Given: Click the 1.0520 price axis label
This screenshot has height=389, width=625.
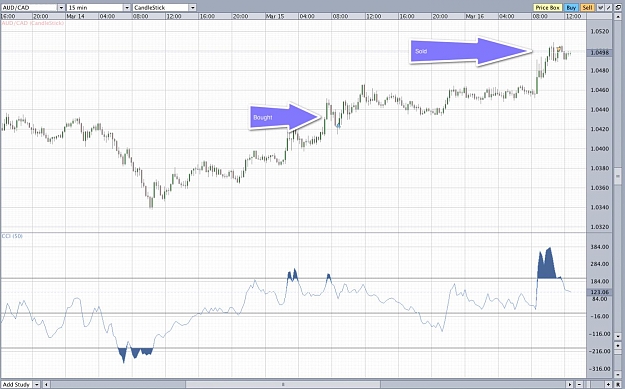Looking at the screenshot, I should coord(599,31).
